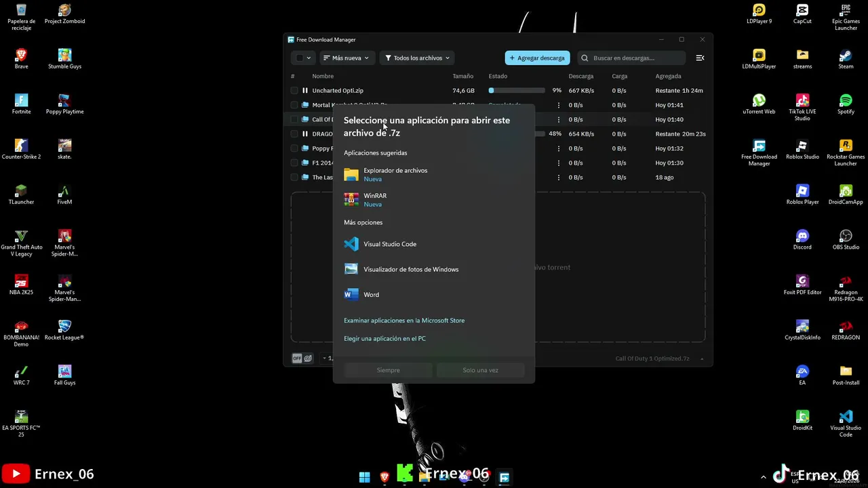The image size is (868, 488).
Task: Open the three-dot menu for the 18 ago row
Action: click(559, 178)
